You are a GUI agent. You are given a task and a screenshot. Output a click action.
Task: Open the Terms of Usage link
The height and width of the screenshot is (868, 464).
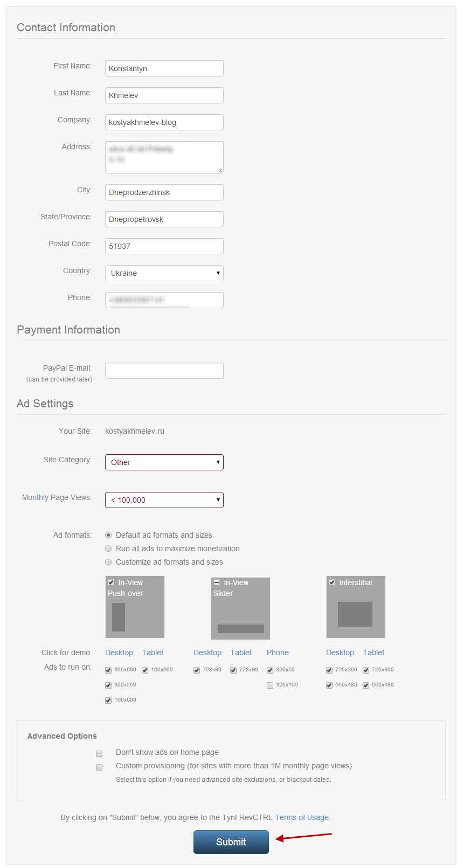[302, 817]
